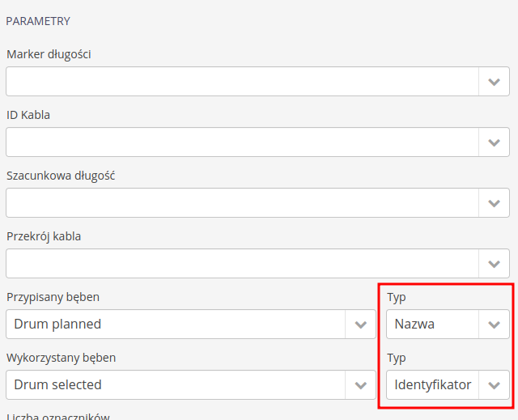The image size is (518, 420).
Task: Open the ID Kabla dropdown chevron
Action: pyautogui.click(x=494, y=142)
